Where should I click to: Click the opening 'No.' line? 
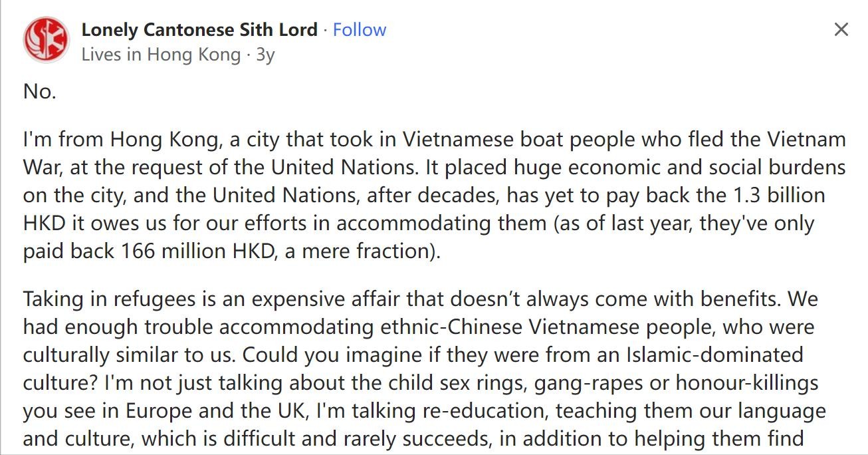(x=39, y=92)
